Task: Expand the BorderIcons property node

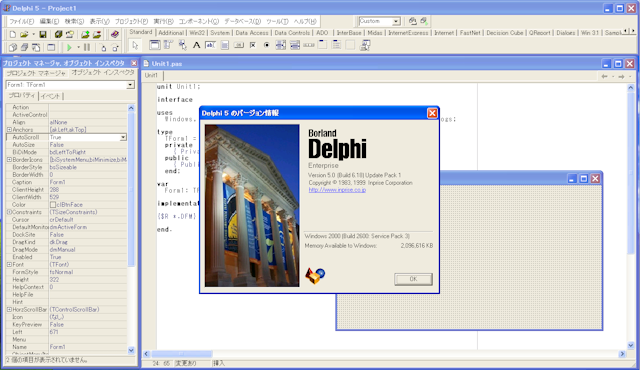Action: 9,160
